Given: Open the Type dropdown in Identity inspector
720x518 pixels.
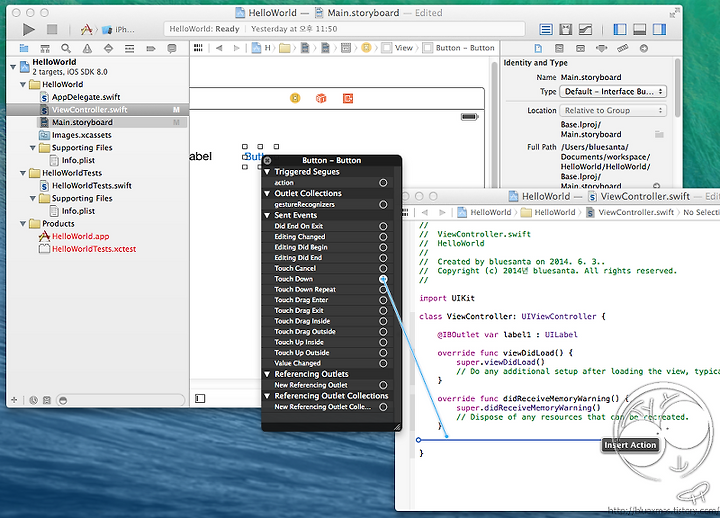Looking at the screenshot, I should [613, 91].
